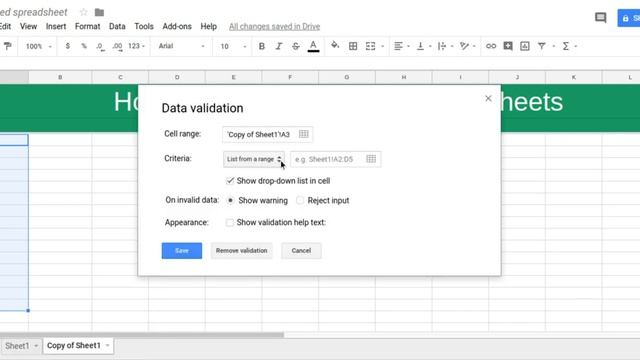Open the fill color bucket
Viewport: 640px width, 360px height.
[x=335, y=46]
